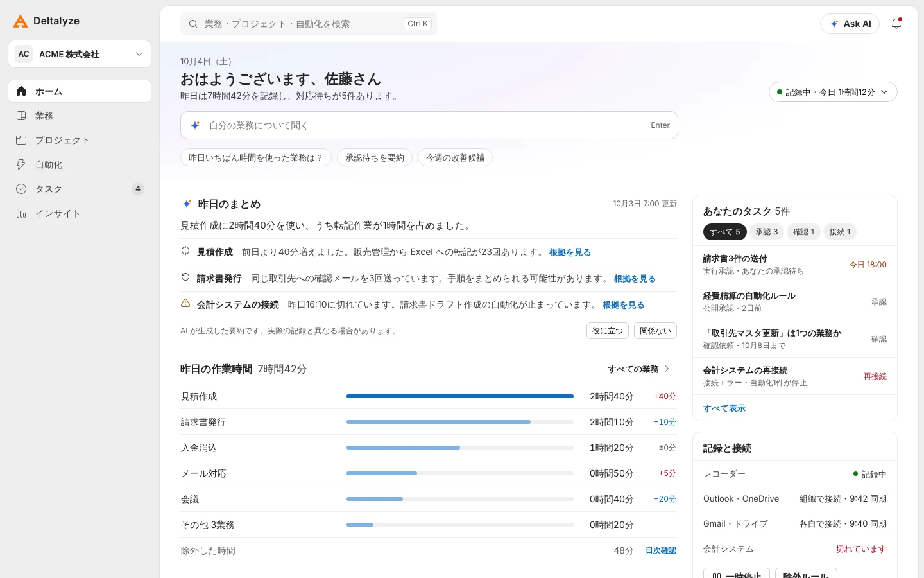Click the プロジェクト folder icon
924x578 pixels.
(x=21, y=140)
